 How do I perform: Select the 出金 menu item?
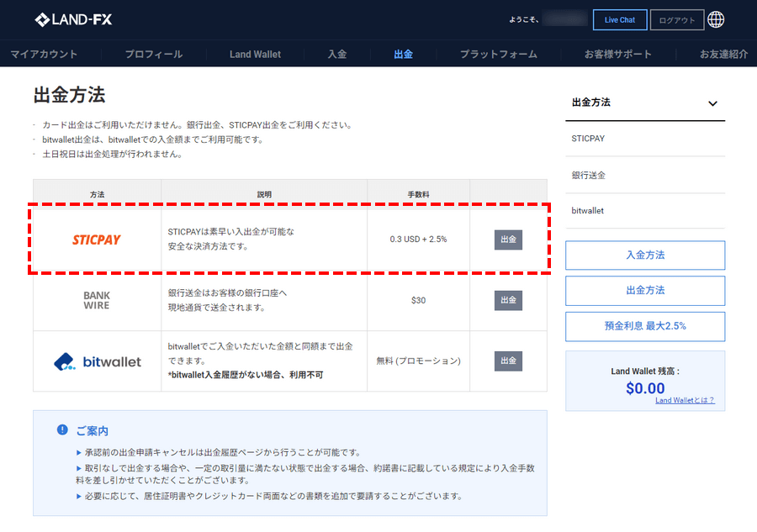(403, 54)
